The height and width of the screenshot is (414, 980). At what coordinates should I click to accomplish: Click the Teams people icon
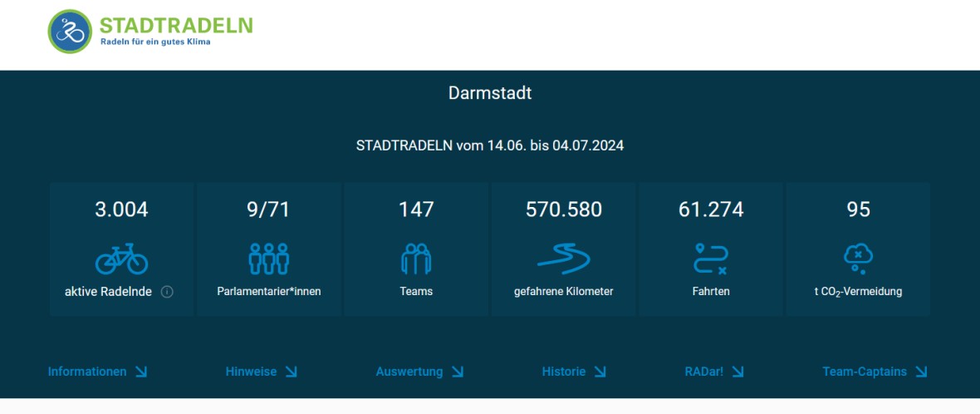pos(416,259)
